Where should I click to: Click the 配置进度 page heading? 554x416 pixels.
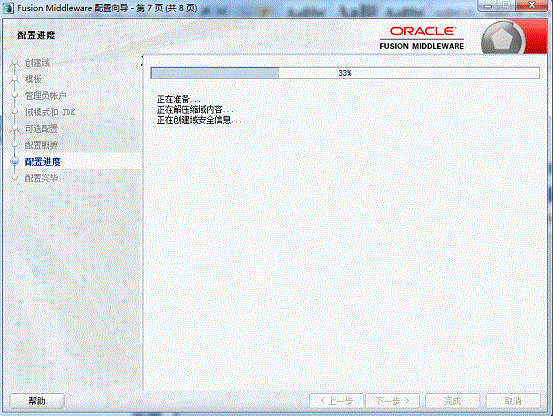[36, 35]
